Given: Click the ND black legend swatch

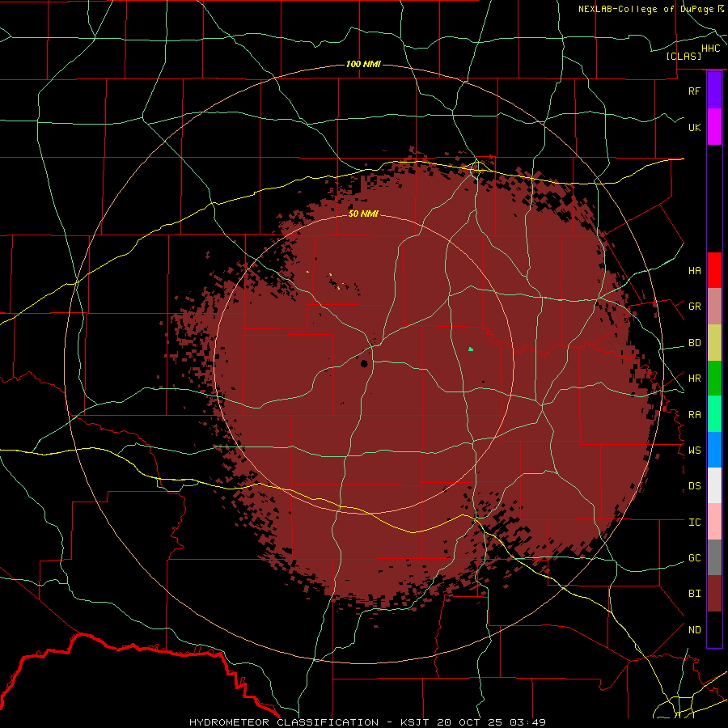Looking at the screenshot, I should pos(714,629).
